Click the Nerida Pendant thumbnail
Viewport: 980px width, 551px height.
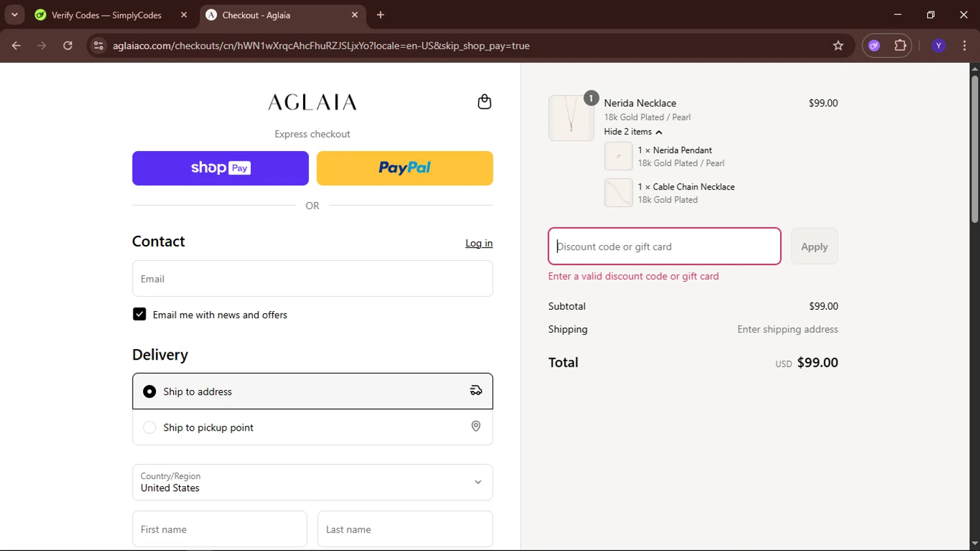[x=618, y=156]
